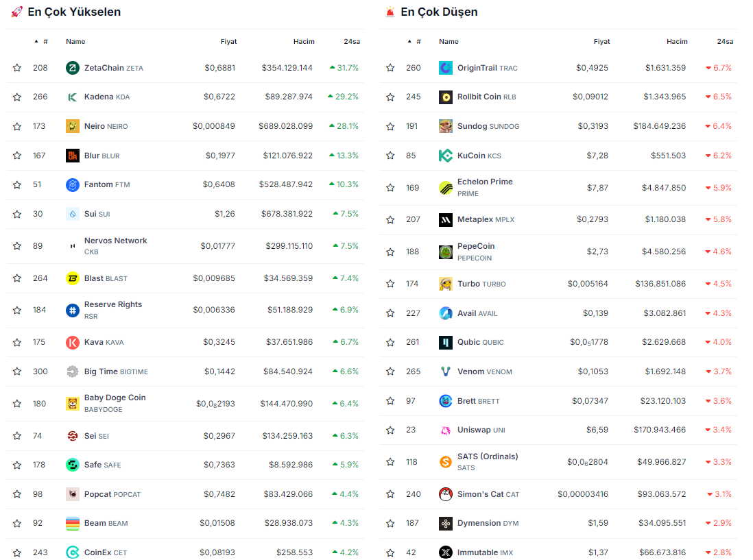753x560 pixels.
Task: Toggle favorite star for Venom
Action: pos(390,372)
